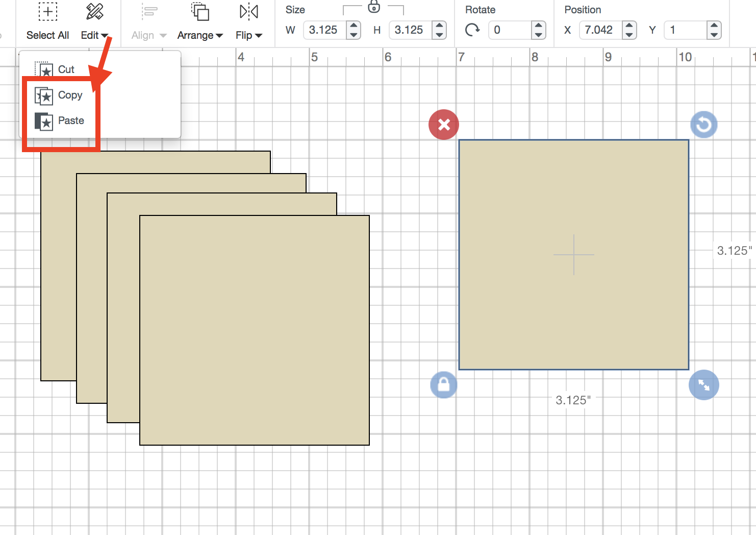This screenshot has width=756, height=535.
Task: Click the Arrange layers icon
Action: [199, 11]
